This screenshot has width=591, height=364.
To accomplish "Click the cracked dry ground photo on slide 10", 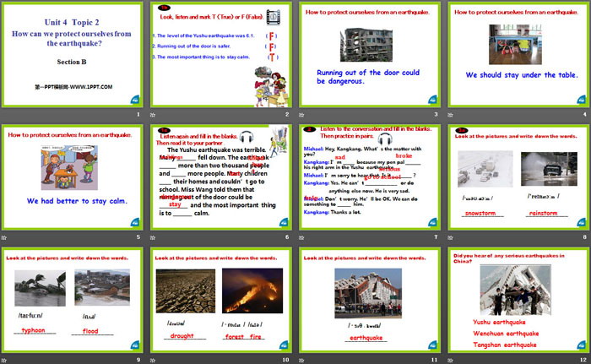I will point(186,291).
